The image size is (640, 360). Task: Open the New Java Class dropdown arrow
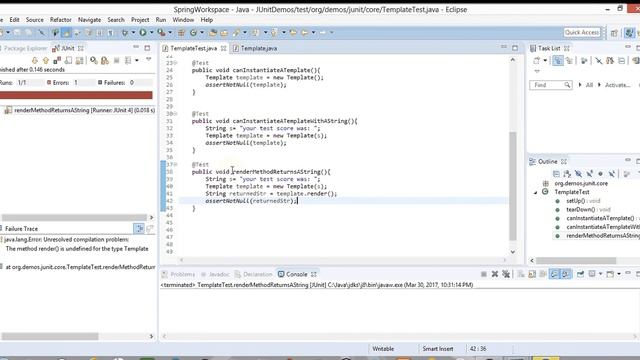pos(202,33)
